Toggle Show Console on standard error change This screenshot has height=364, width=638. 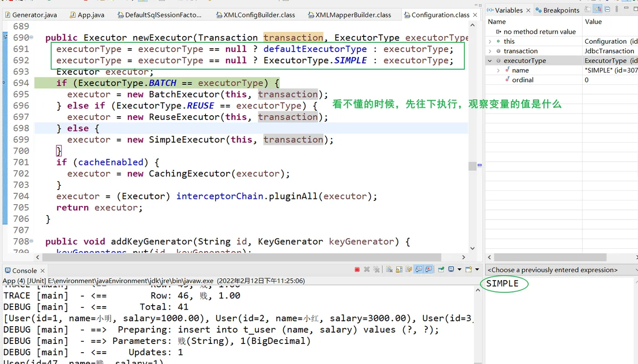click(x=428, y=269)
